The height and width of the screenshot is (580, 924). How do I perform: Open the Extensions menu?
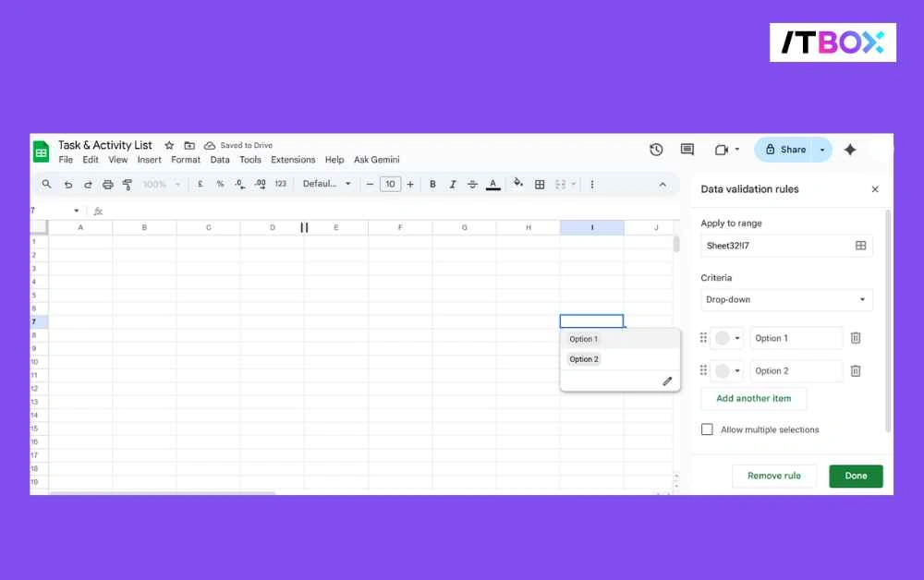click(x=292, y=159)
